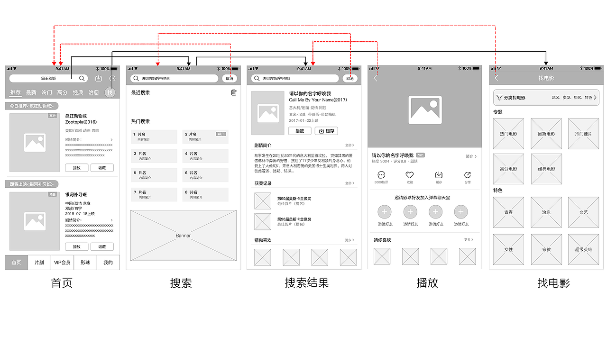Tap the 分享 share icon on play screen
Image resolution: width=607 pixels, height=364 pixels.
click(468, 175)
